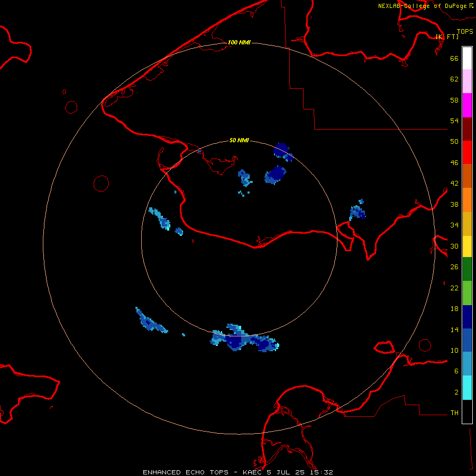Click the [K FT] units label

click(x=447, y=36)
